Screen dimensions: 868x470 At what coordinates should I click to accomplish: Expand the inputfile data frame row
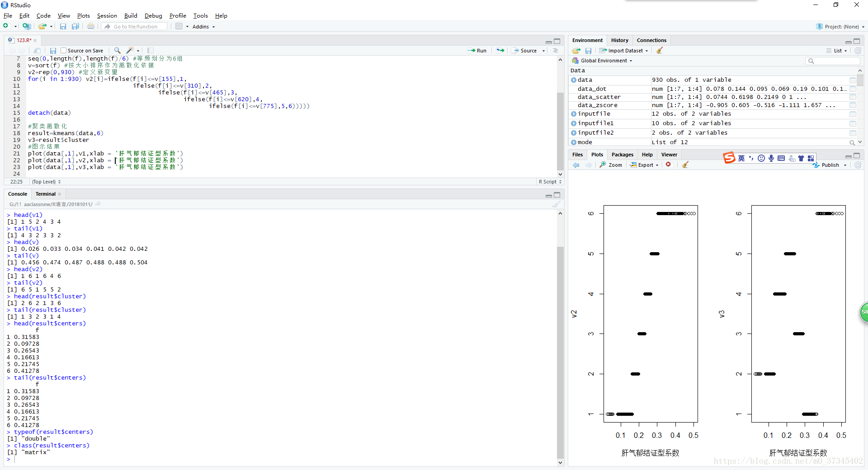(574, 114)
